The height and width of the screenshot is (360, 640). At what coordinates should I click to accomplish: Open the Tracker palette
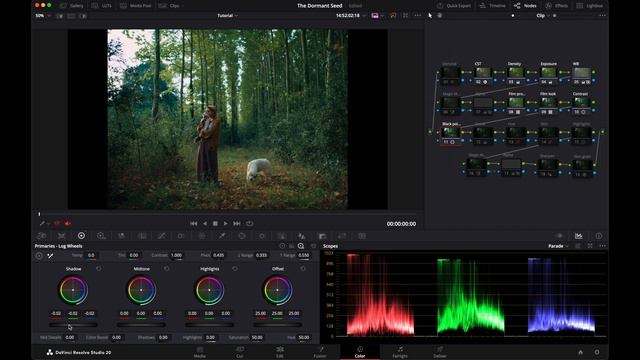[x=262, y=236]
